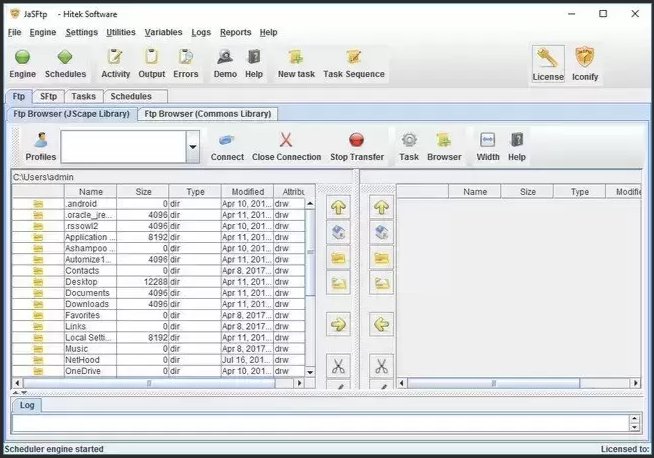Switch to the SFtp tab

[x=48, y=96]
